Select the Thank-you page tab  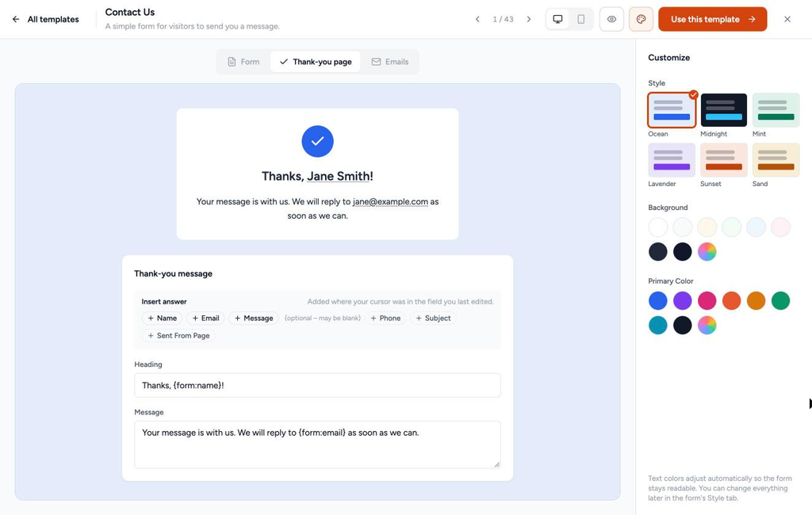click(x=316, y=62)
